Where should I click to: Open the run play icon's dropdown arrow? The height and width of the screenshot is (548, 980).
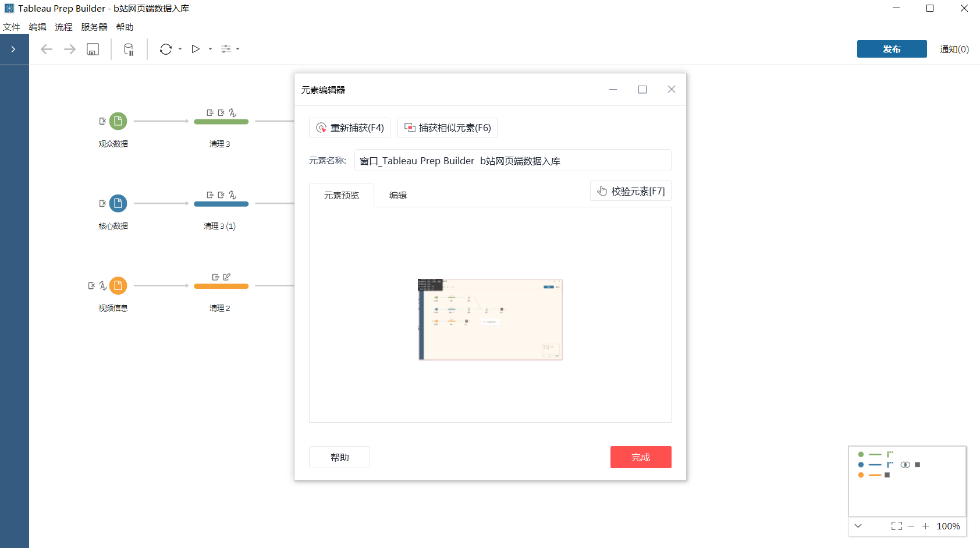211,50
